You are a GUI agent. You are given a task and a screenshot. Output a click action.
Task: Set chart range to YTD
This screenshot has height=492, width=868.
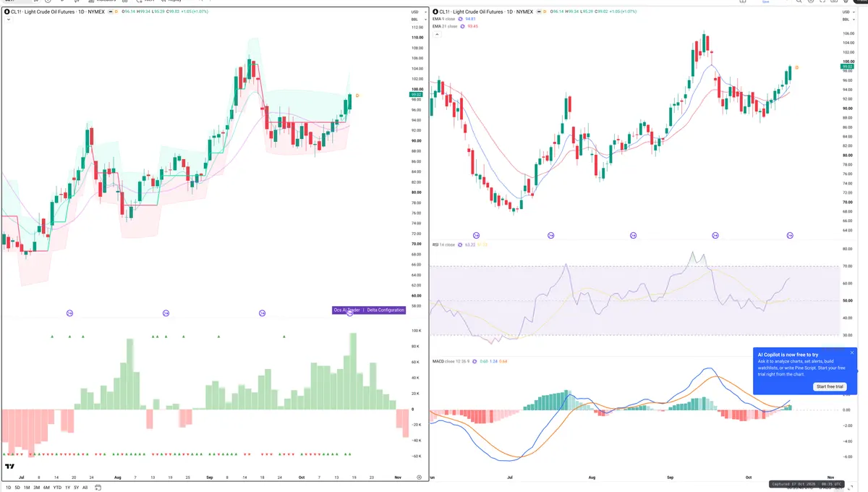point(57,488)
